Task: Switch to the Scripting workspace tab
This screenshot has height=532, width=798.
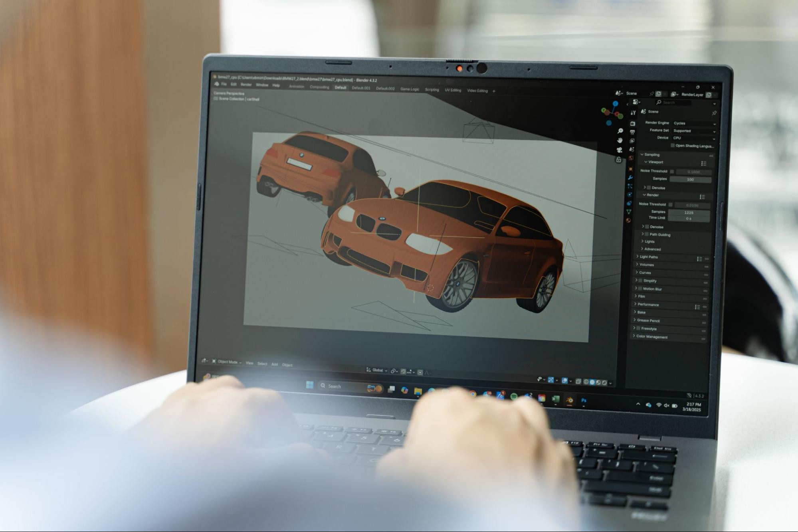Action: pos(432,90)
